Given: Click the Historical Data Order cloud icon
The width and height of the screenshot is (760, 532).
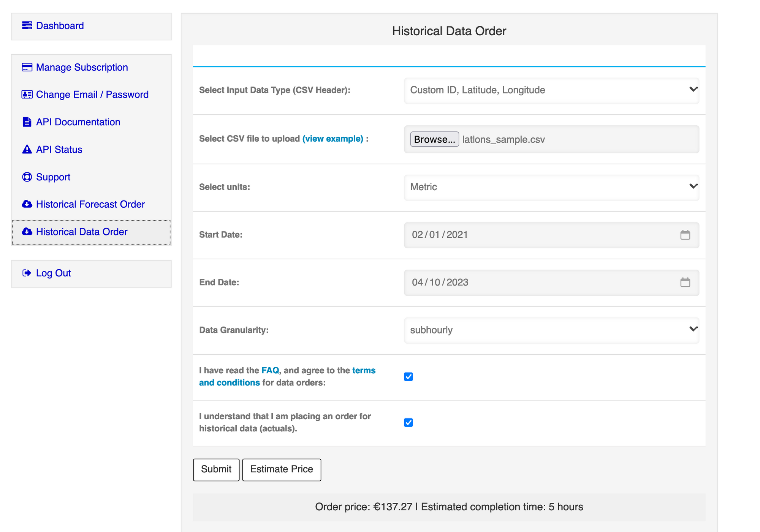Looking at the screenshot, I should (27, 232).
